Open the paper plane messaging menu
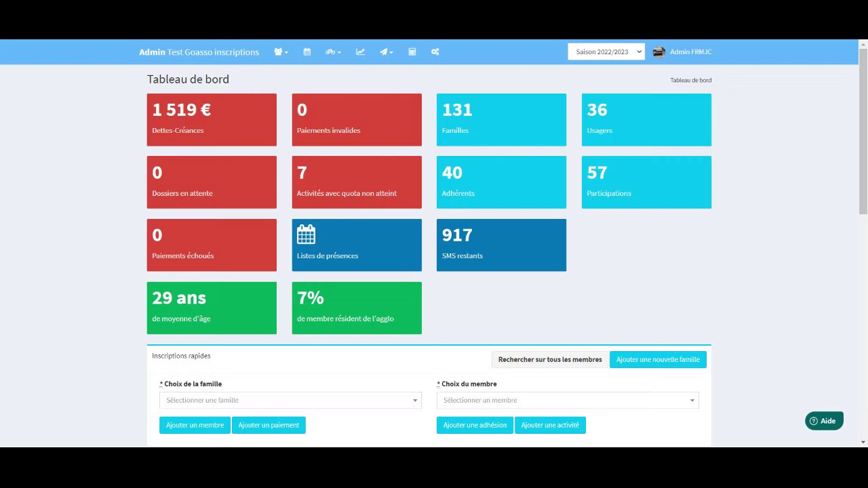 pyautogui.click(x=387, y=52)
